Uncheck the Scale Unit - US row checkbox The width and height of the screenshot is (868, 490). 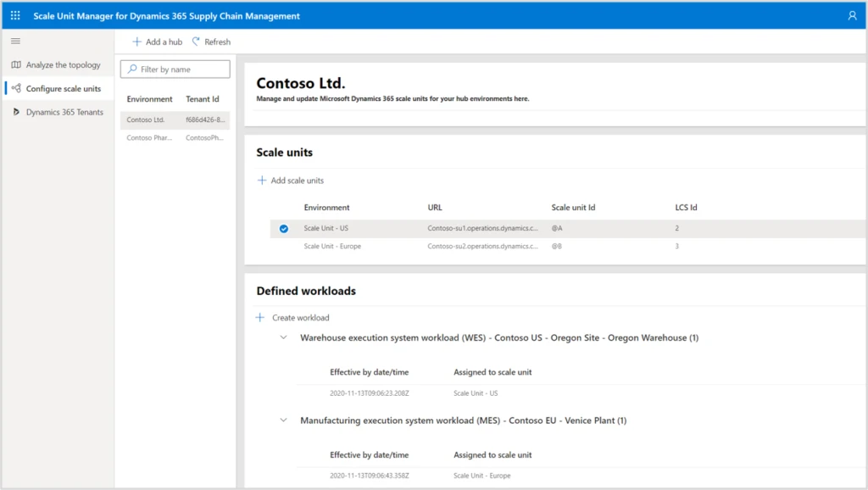283,228
